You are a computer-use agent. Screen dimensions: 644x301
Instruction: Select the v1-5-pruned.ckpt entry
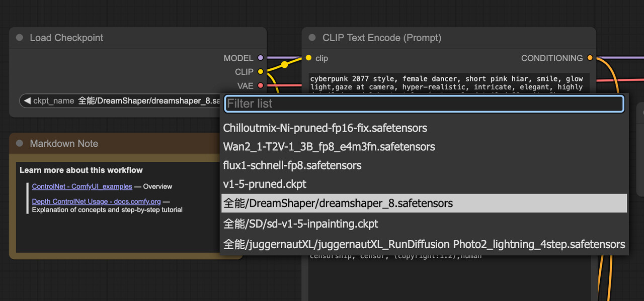pos(265,184)
